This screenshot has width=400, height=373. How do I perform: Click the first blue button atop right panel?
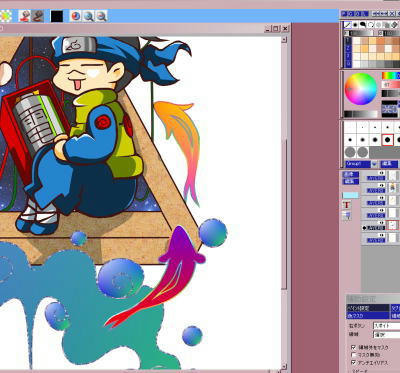344,14
